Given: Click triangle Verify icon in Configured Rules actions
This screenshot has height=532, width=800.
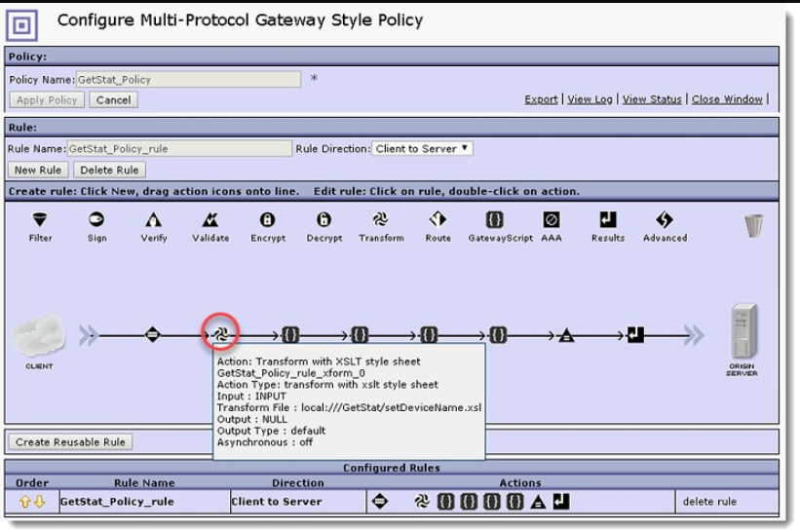Looking at the screenshot, I should pos(538,502).
